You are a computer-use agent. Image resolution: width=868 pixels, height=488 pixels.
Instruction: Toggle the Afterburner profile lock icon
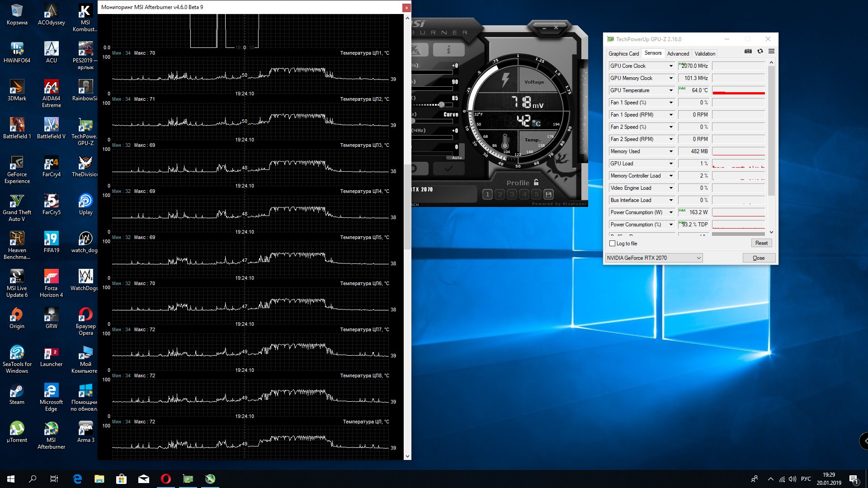pyautogui.click(x=536, y=183)
